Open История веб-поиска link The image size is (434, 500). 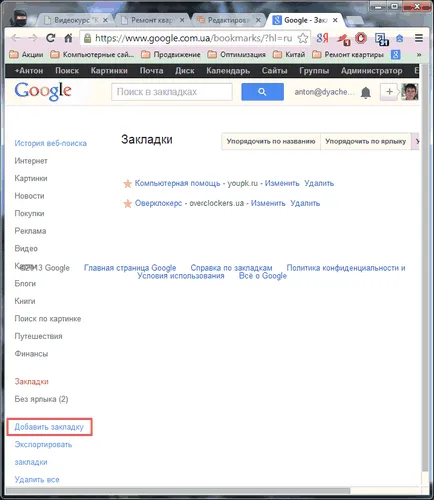[x=51, y=143]
